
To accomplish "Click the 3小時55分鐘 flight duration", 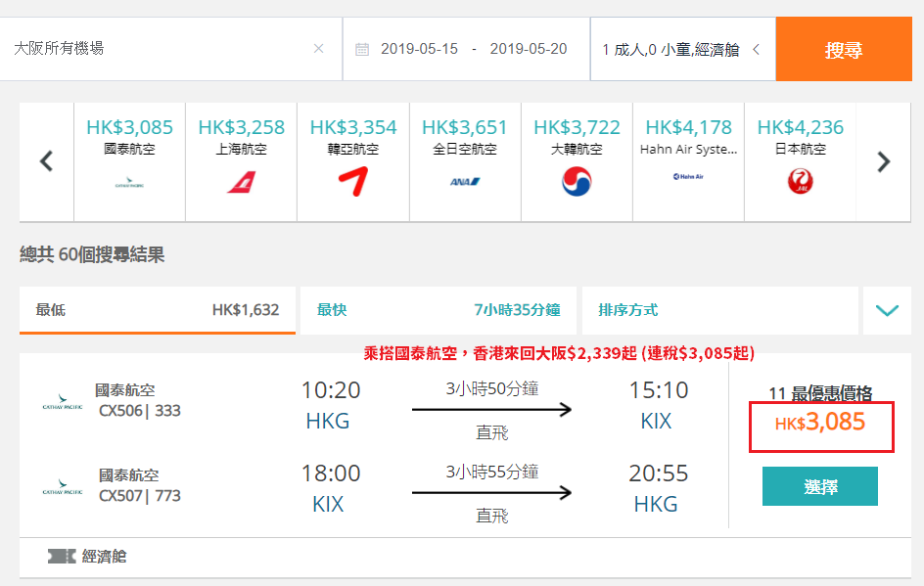I will click(492, 472).
